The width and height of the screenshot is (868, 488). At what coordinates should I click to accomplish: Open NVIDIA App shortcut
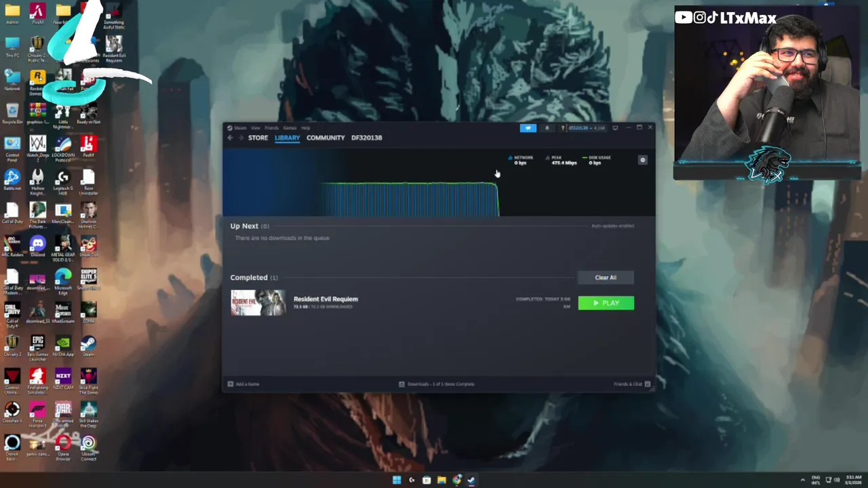(63, 346)
